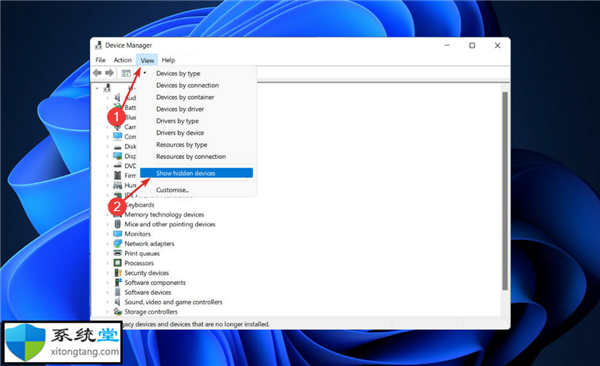Click the vertical scrollbar in device list

pyautogui.click(x=505, y=191)
